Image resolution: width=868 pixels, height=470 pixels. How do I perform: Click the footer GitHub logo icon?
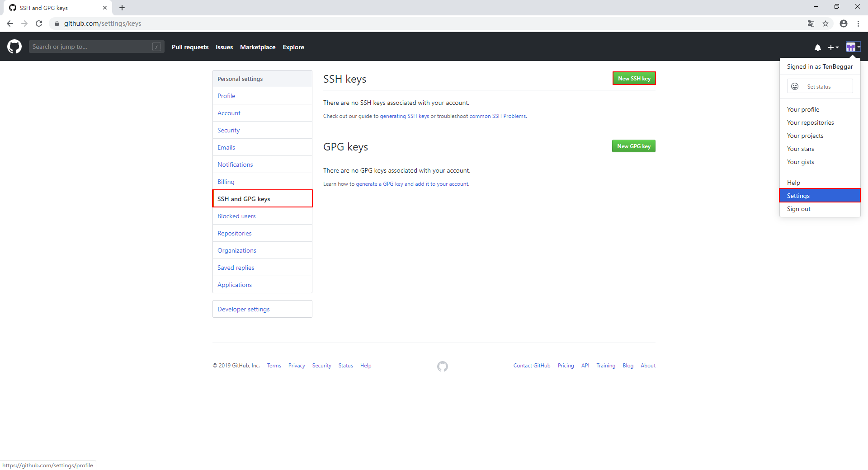[x=443, y=366]
